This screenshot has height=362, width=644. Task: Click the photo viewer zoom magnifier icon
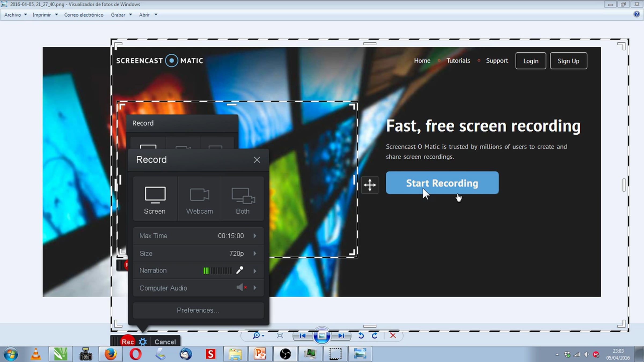(257, 335)
